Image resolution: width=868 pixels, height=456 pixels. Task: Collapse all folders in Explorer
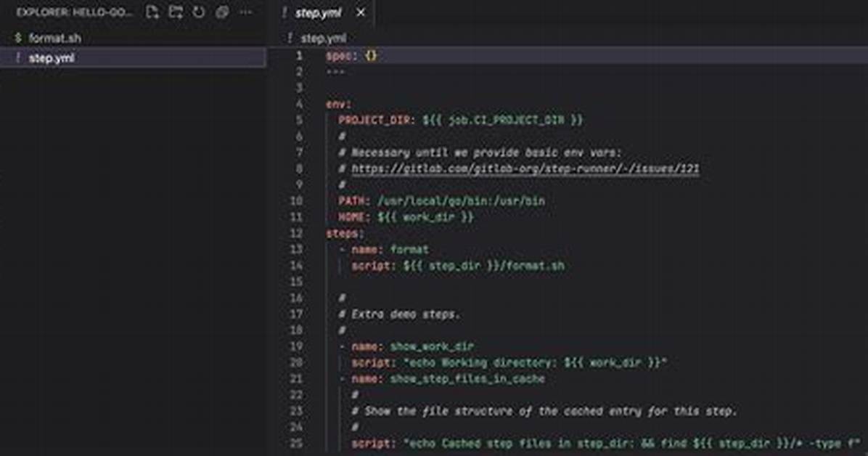pos(222,12)
